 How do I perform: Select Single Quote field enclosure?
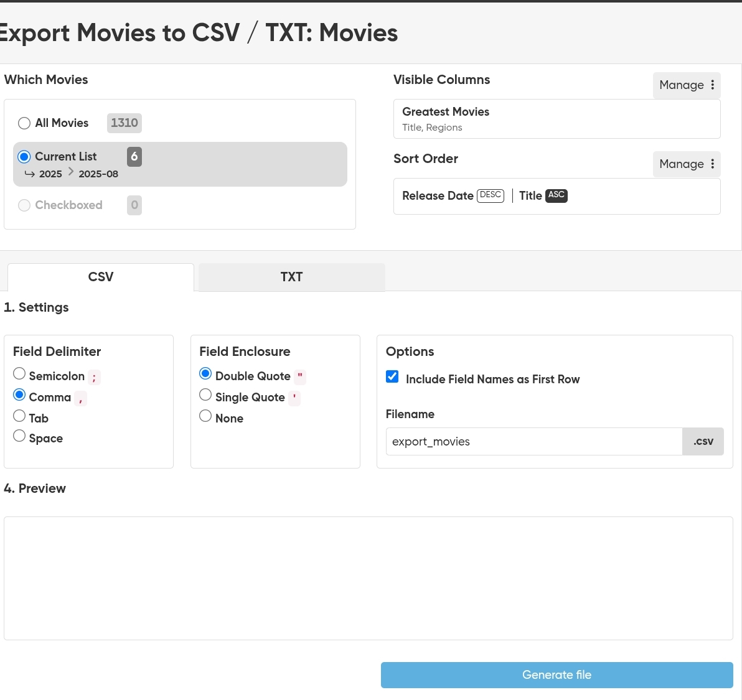[205, 394]
